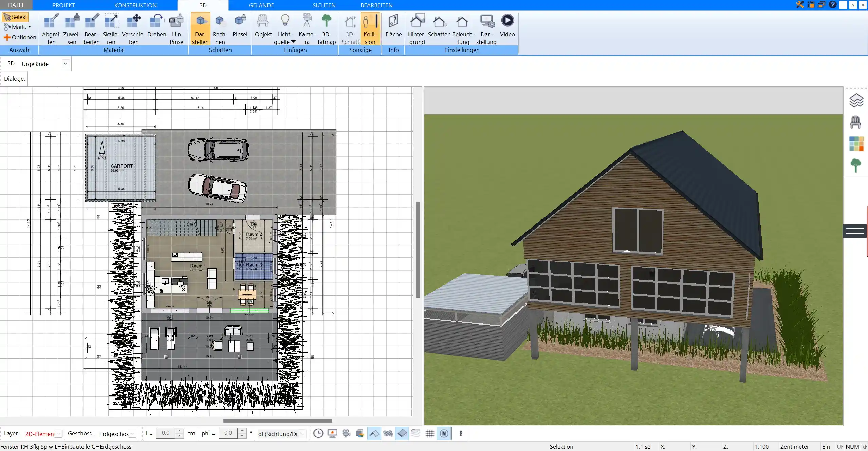Click the clock icon in bottom toolbar
The width and height of the screenshot is (868, 451).
click(x=318, y=433)
